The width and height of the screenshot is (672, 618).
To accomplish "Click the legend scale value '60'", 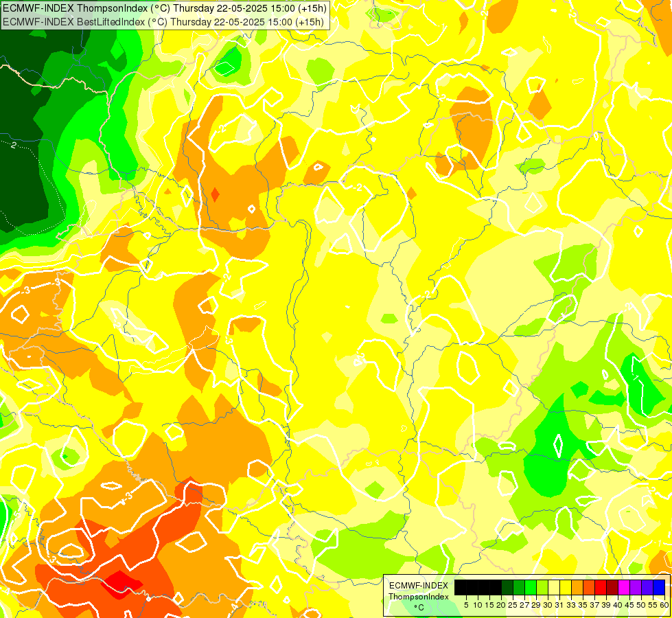I will tap(664, 605).
